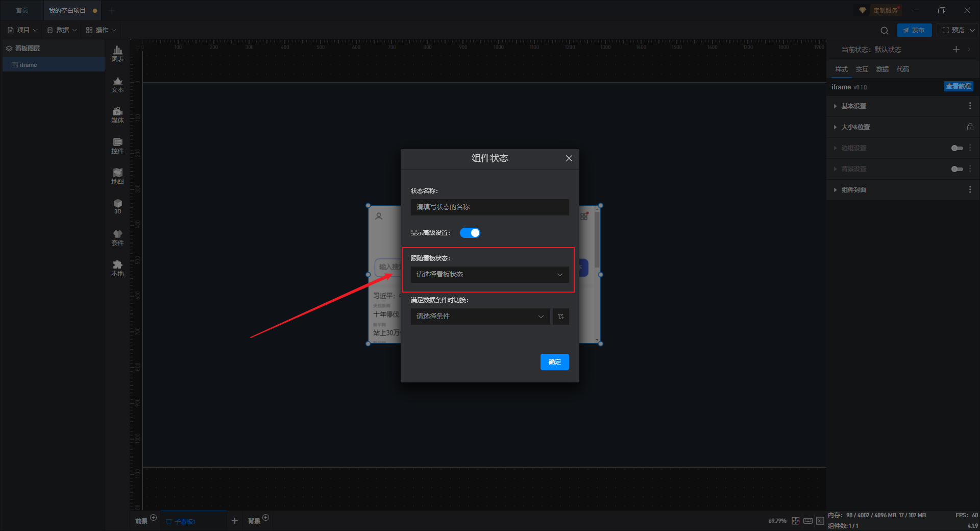980x531 pixels.
Task: Toggle the 边框设置 switch
Action: pos(957,148)
